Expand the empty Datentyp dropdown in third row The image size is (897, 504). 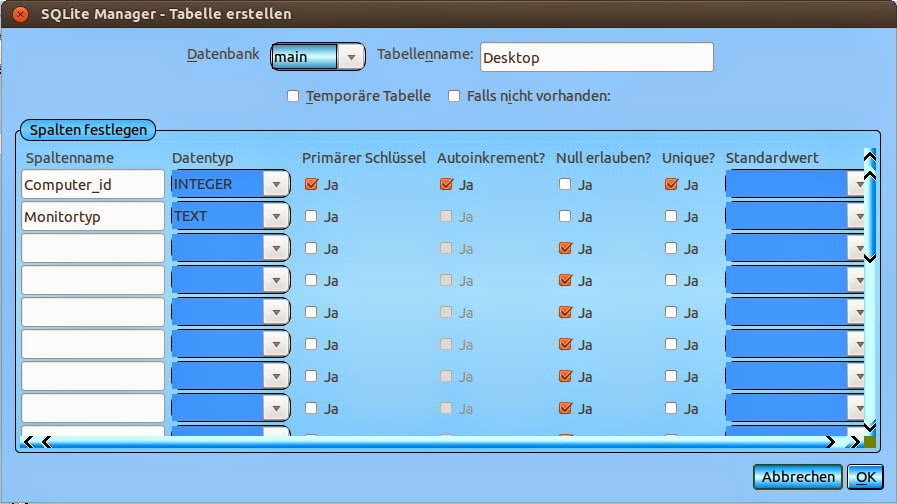click(x=231, y=248)
